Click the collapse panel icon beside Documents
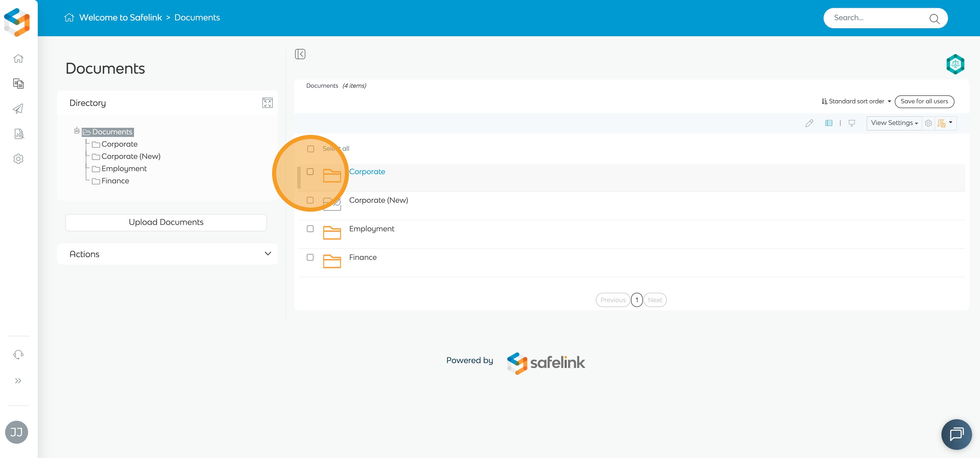This screenshot has width=980, height=458. (300, 54)
